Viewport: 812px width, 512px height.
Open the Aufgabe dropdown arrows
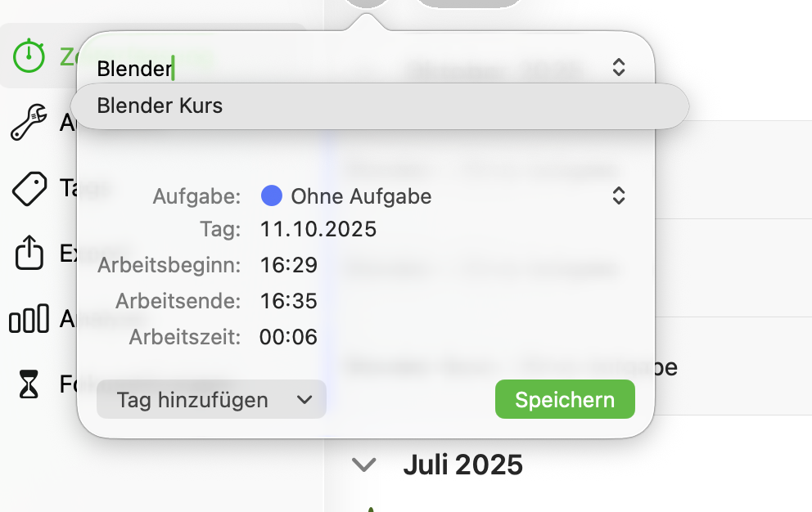[619, 196]
